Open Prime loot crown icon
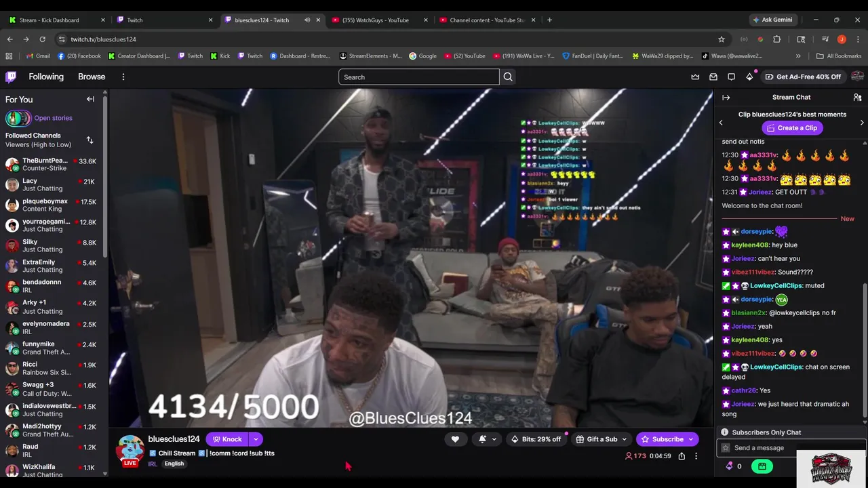 (695, 77)
